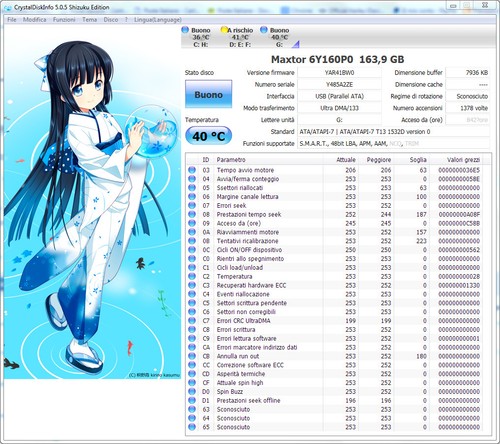Open the Modifica menu

pyautogui.click(x=34, y=20)
